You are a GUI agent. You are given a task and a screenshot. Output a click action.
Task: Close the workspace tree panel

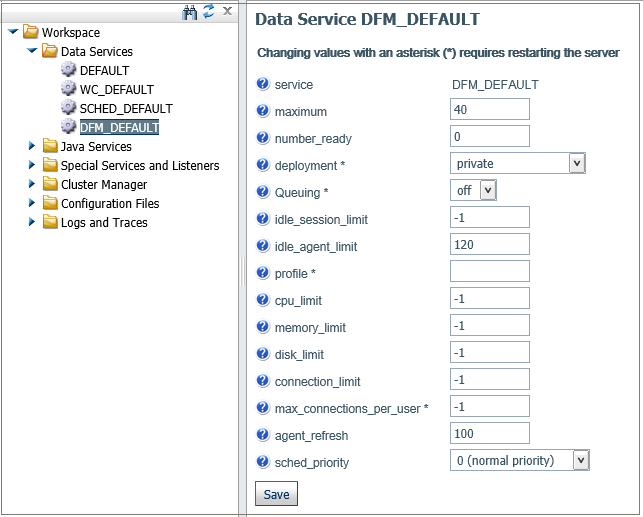[228, 11]
